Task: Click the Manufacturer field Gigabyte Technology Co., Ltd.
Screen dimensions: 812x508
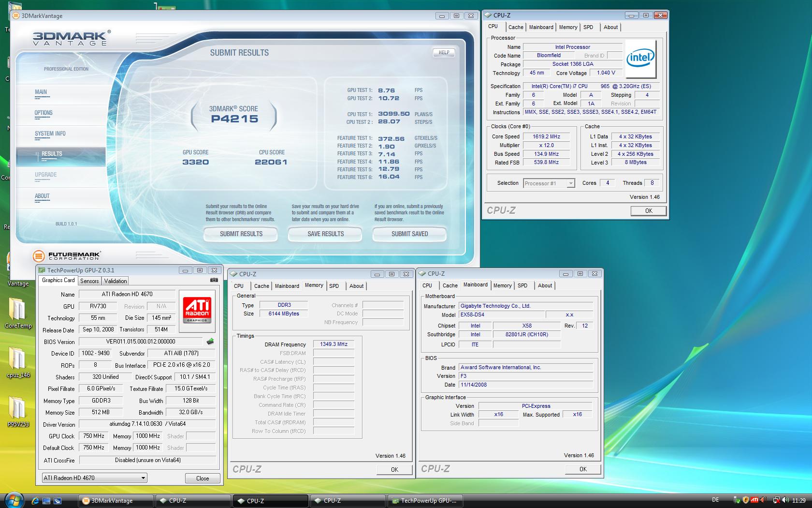Action: click(526, 306)
